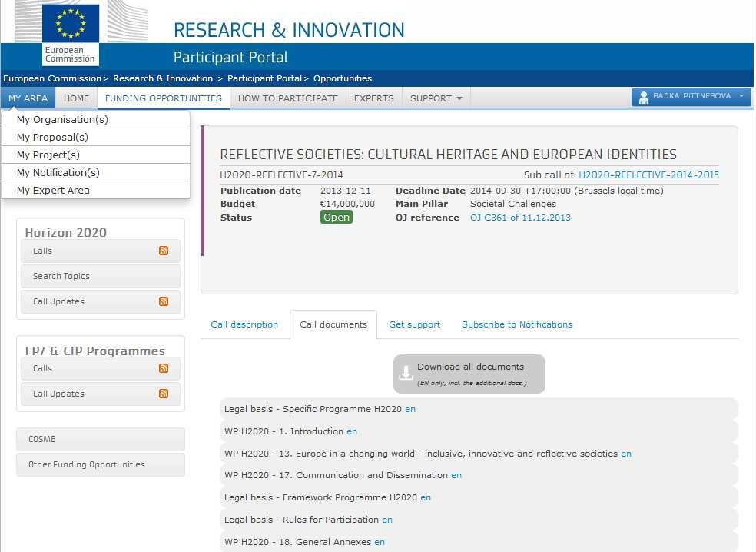The height and width of the screenshot is (552, 756).
Task: Open 'en' link for Legal basis Specific Programme H2020
Action: coord(410,409)
